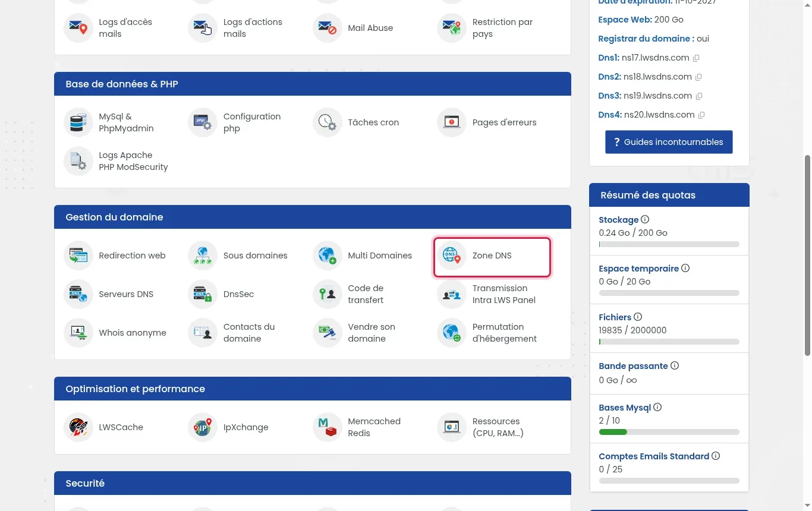Open Ressources (CPU, RAM...) icon
The width and height of the screenshot is (812, 511).
(452, 427)
